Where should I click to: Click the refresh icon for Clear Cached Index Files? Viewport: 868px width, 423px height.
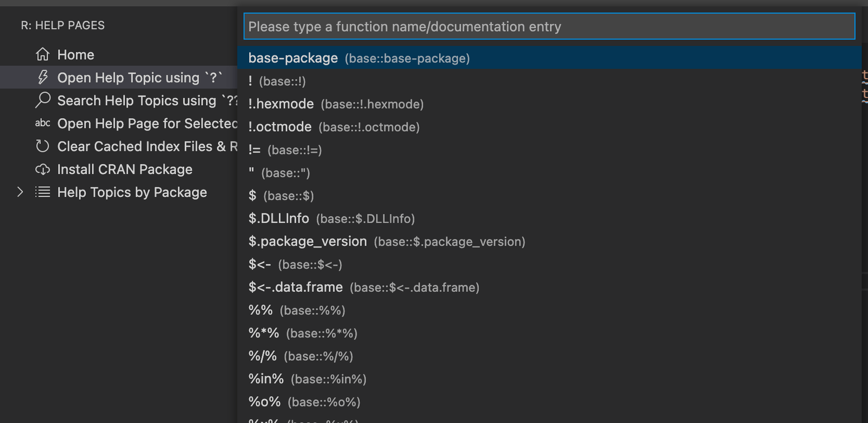coord(42,146)
